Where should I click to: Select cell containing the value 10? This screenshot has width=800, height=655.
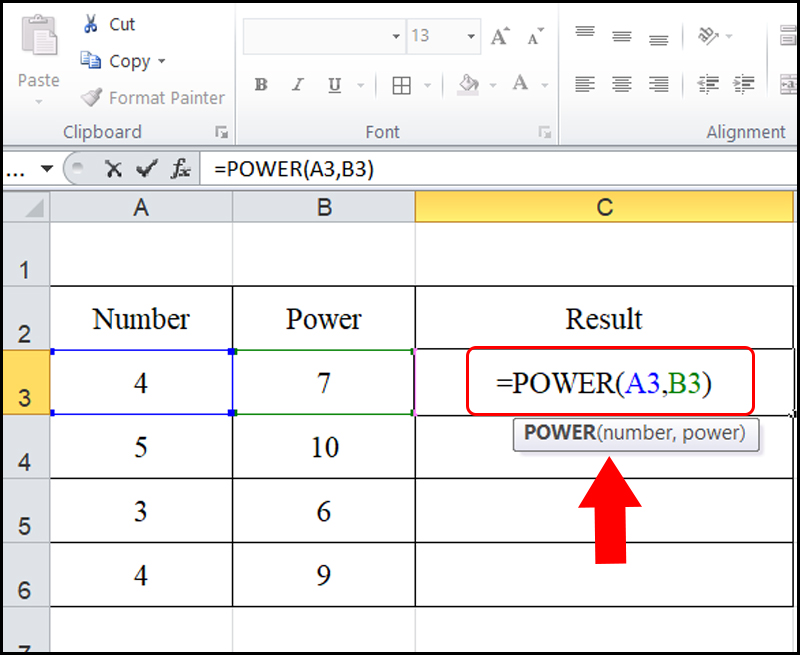323,446
